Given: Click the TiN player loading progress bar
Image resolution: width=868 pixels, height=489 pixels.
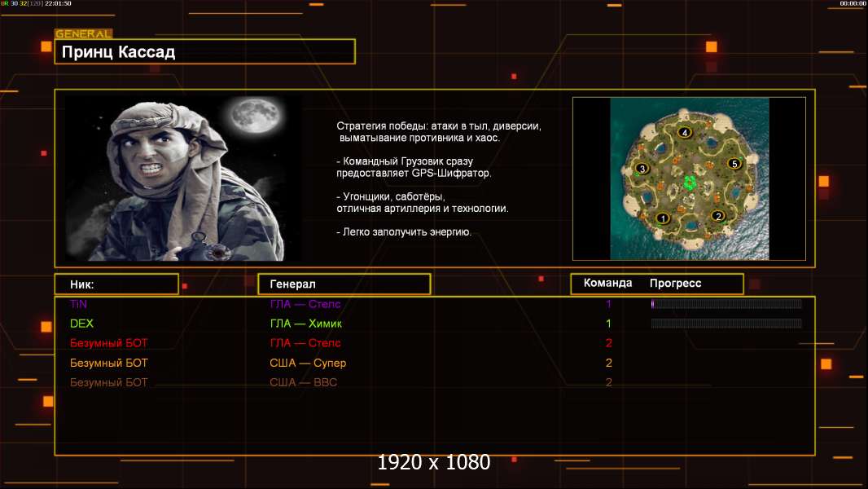Looking at the screenshot, I should pyautogui.click(x=726, y=304).
